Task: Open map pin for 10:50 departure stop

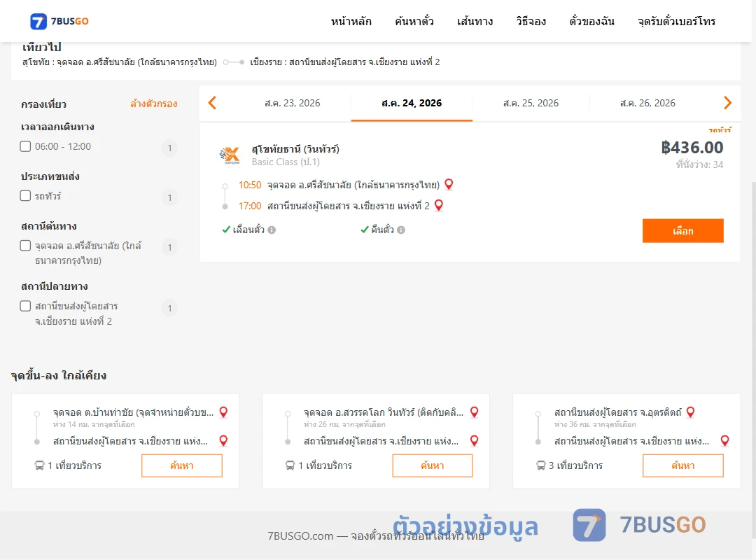Action: coord(449,184)
